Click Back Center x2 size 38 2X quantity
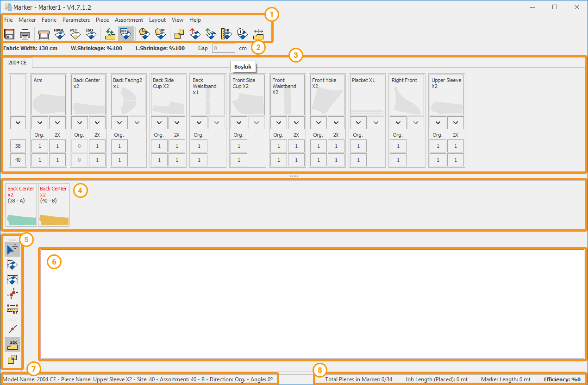This screenshot has width=588, height=385. tap(97, 146)
